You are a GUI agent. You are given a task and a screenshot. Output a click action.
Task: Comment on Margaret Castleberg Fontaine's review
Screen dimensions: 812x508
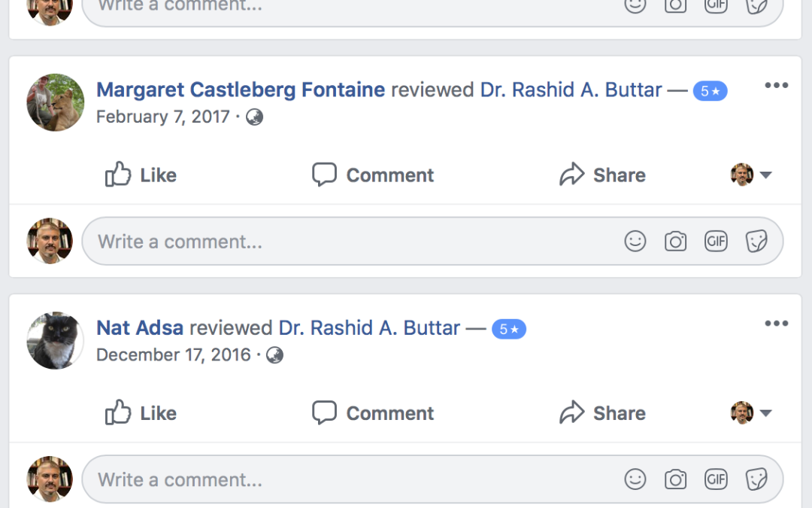click(x=373, y=175)
